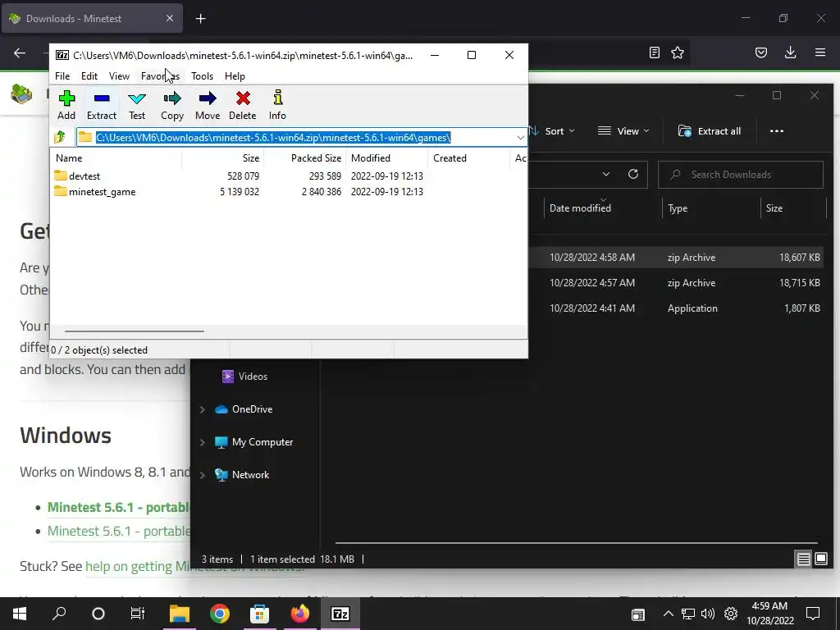Refresh the Explorer Downloads folder

[x=633, y=174]
